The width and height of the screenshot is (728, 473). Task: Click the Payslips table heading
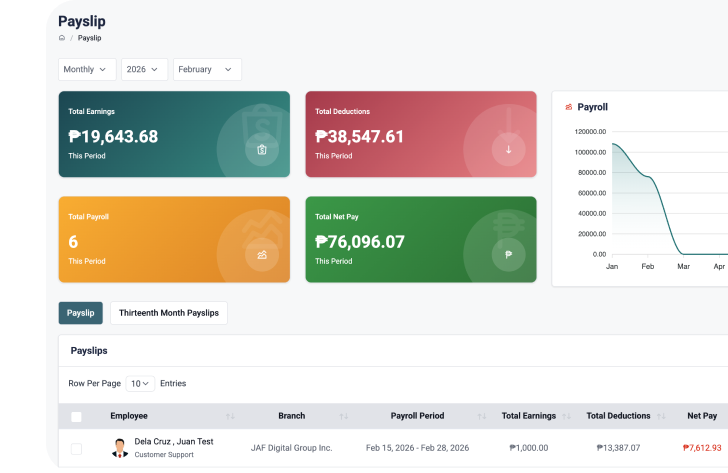click(x=89, y=351)
